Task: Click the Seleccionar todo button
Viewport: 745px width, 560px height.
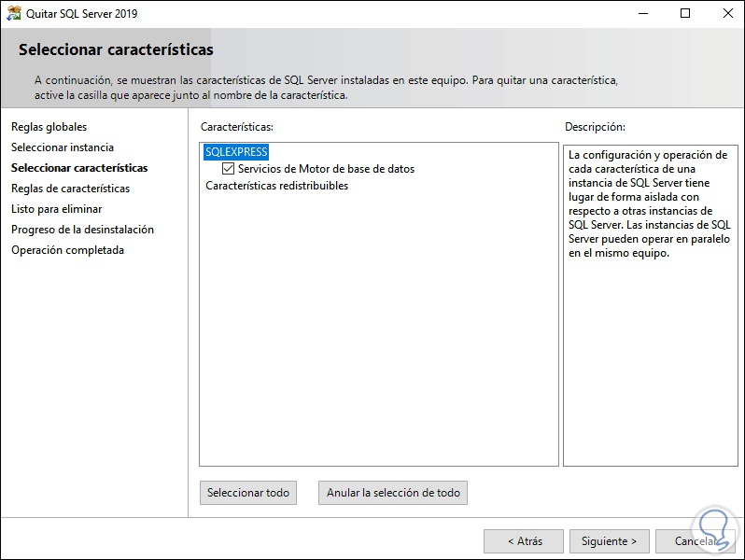Action: pyautogui.click(x=248, y=493)
